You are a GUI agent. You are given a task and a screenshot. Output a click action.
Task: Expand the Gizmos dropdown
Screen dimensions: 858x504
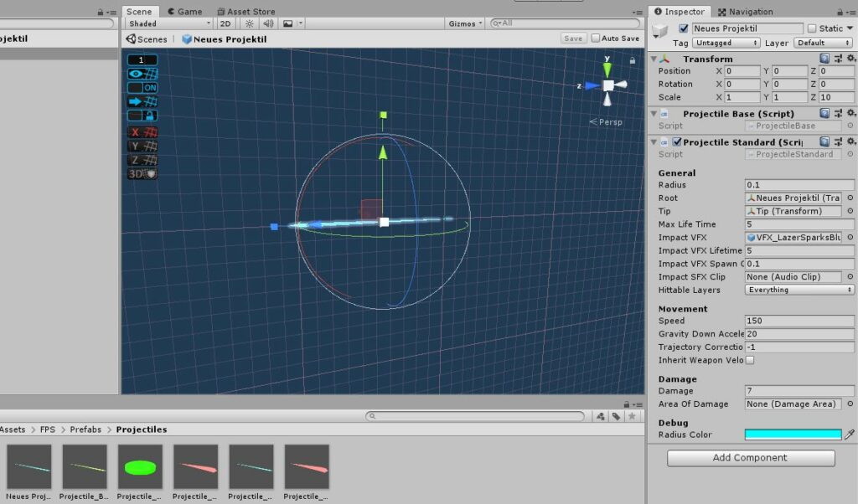465,24
